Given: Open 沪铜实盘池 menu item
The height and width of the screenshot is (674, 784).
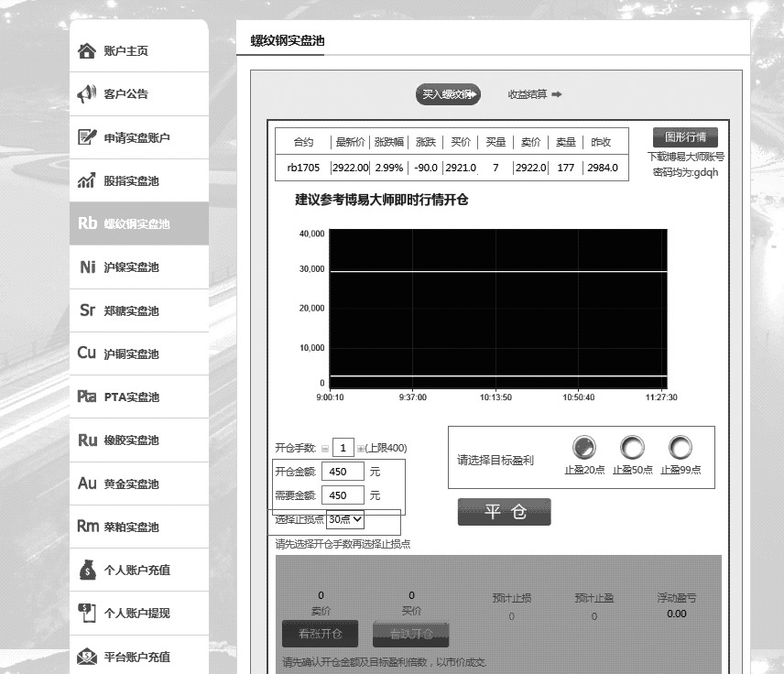Looking at the screenshot, I should pyautogui.click(x=139, y=353).
